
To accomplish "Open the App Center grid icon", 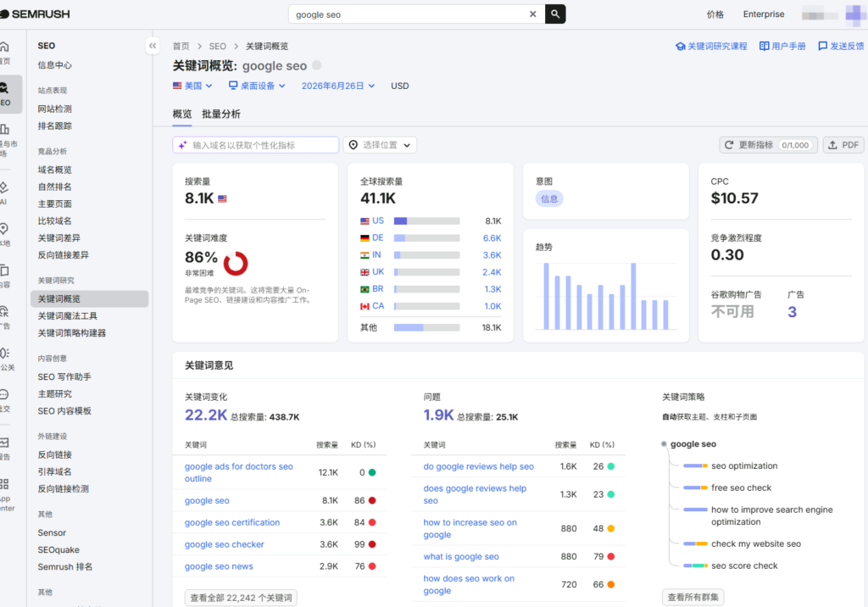I will pos(4,483).
